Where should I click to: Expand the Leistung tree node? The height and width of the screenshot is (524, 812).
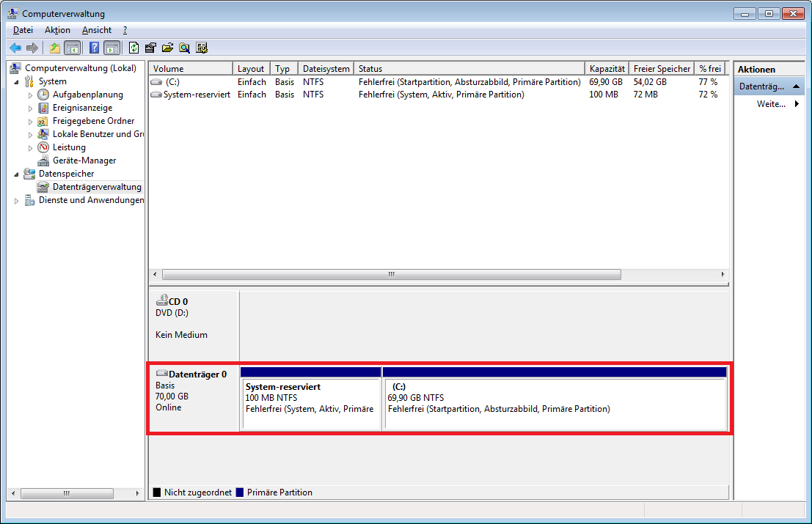(x=30, y=148)
